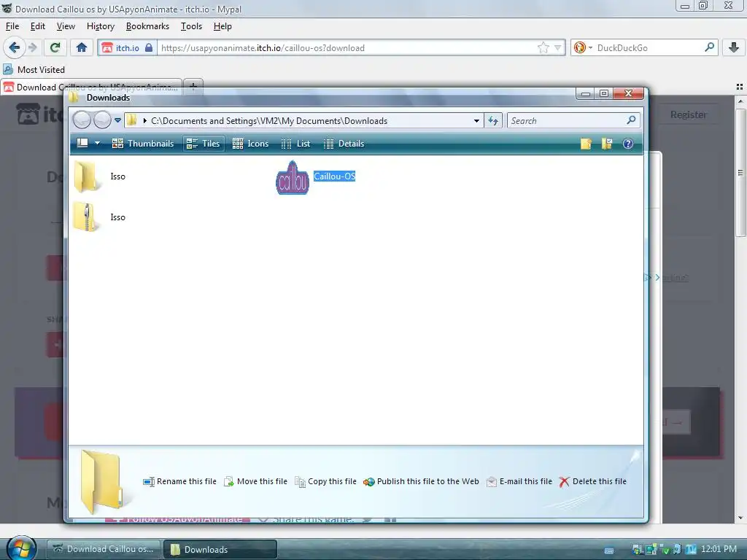Click the Downloads taskbar button

coord(220,549)
